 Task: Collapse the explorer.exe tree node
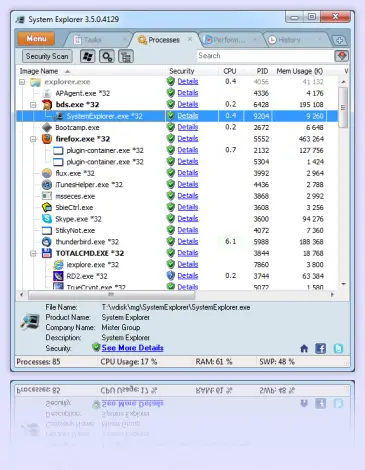(x=22, y=82)
